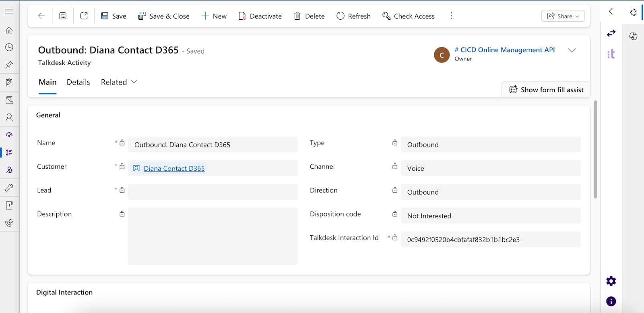The image size is (644, 313).
Task: Create a New record
Action: pos(214,16)
